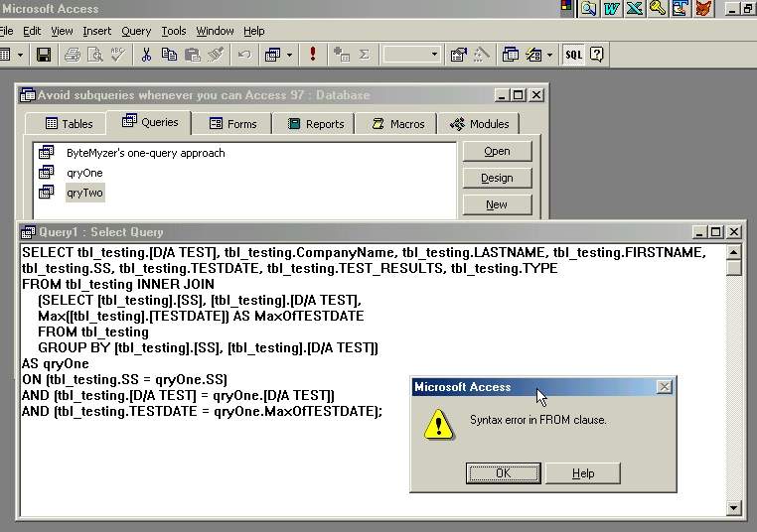Click the yellow key Access shortcut icon
Viewport: 757px width, 532px height.
point(658,8)
